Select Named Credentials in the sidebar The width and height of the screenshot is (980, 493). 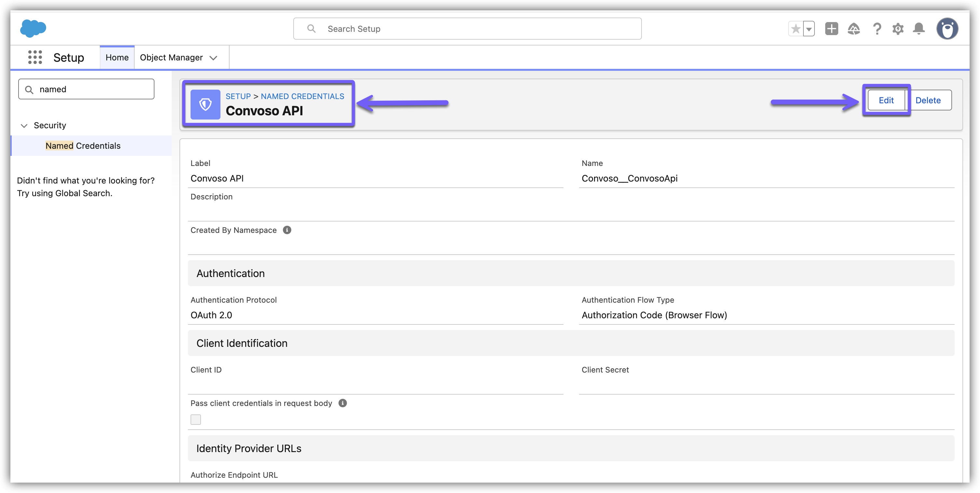tap(83, 146)
